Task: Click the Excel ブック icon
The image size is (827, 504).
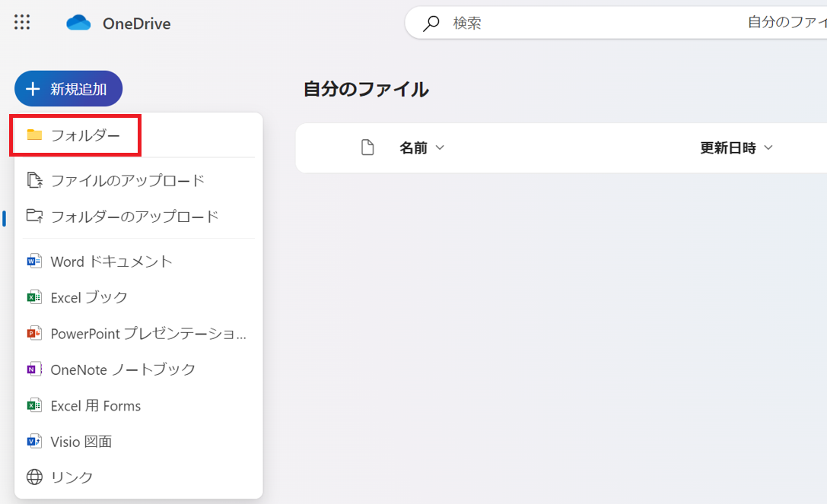Action: pyautogui.click(x=34, y=297)
